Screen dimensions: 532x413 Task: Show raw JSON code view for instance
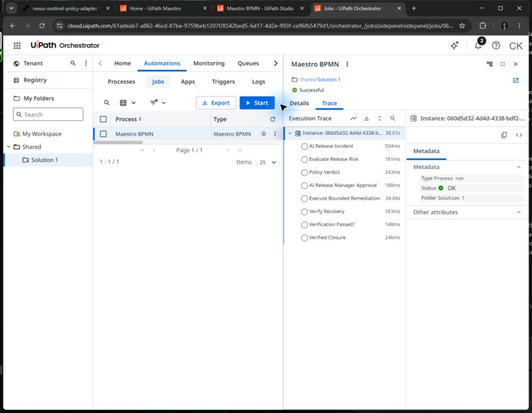click(519, 135)
